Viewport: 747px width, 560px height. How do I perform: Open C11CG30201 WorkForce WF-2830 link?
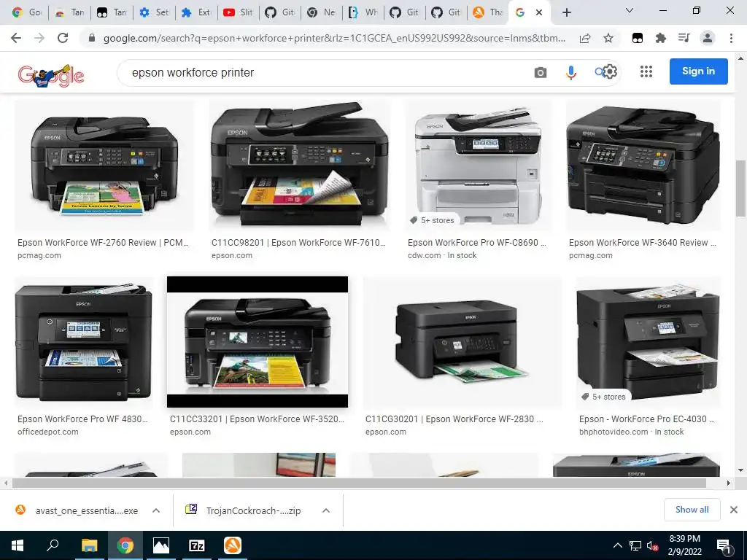coord(454,419)
